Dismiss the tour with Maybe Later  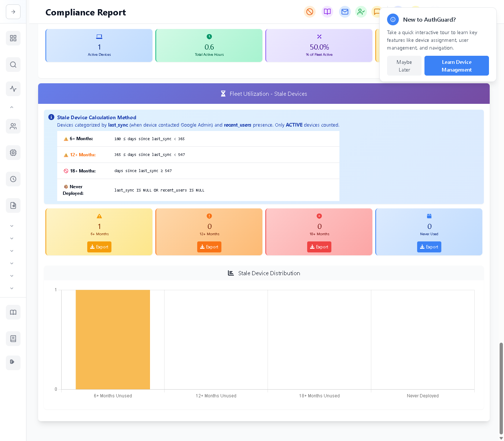point(404,66)
